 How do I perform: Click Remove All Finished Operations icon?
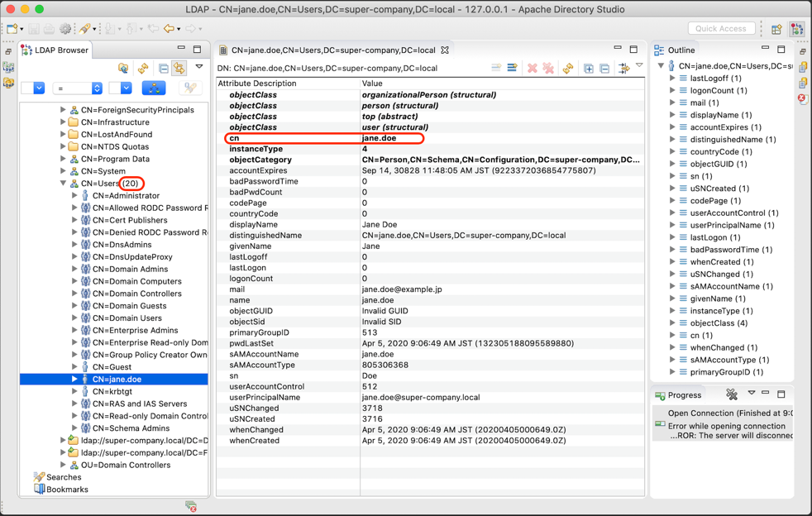pos(732,395)
